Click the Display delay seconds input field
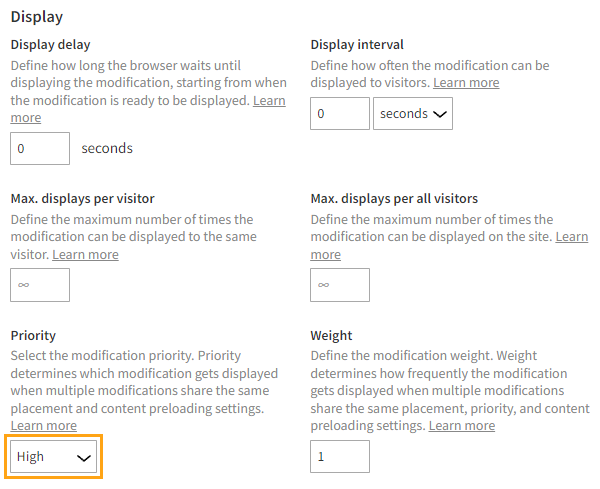Screen dimensions: 600x489 [40, 149]
